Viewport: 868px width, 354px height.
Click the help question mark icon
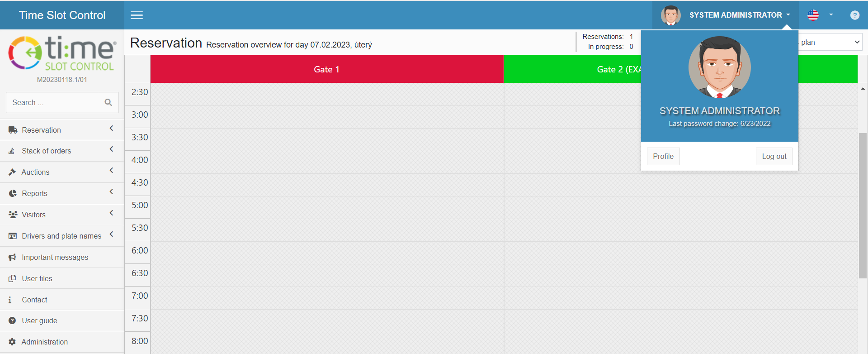tap(854, 15)
